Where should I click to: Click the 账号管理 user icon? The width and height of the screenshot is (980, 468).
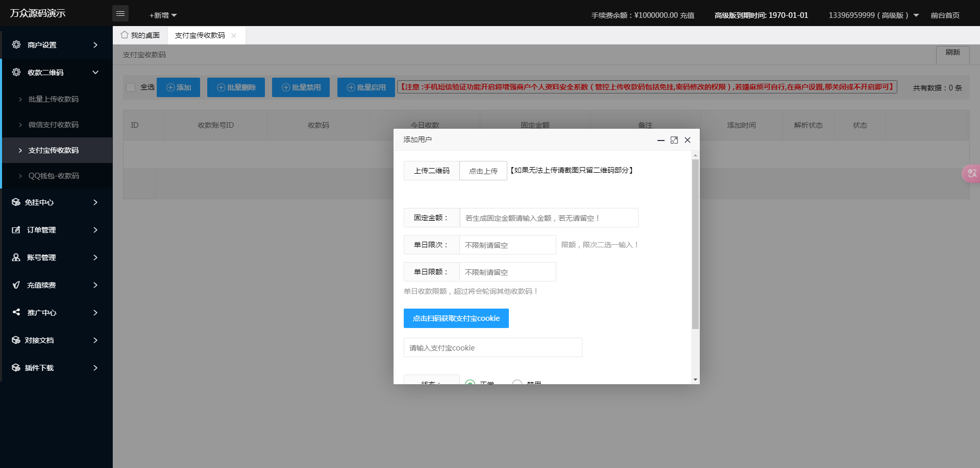tap(16, 258)
